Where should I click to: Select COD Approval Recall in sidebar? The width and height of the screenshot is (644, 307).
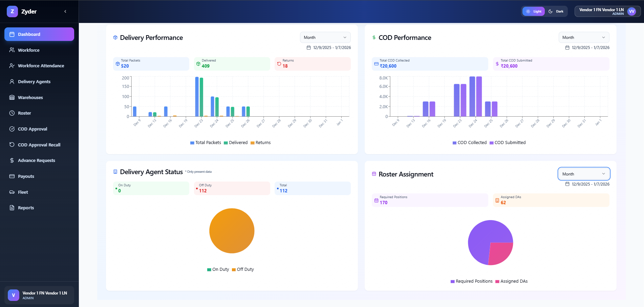39,145
